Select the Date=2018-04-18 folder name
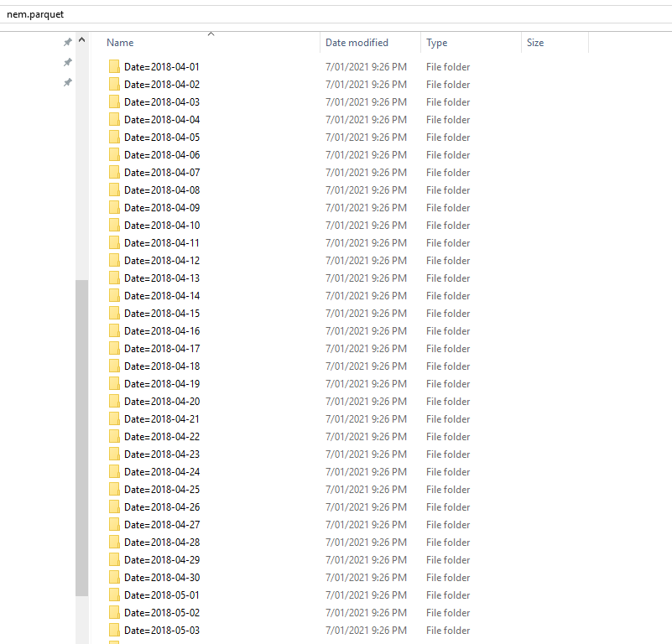672x644 pixels. pyautogui.click(x=162, y=366)
